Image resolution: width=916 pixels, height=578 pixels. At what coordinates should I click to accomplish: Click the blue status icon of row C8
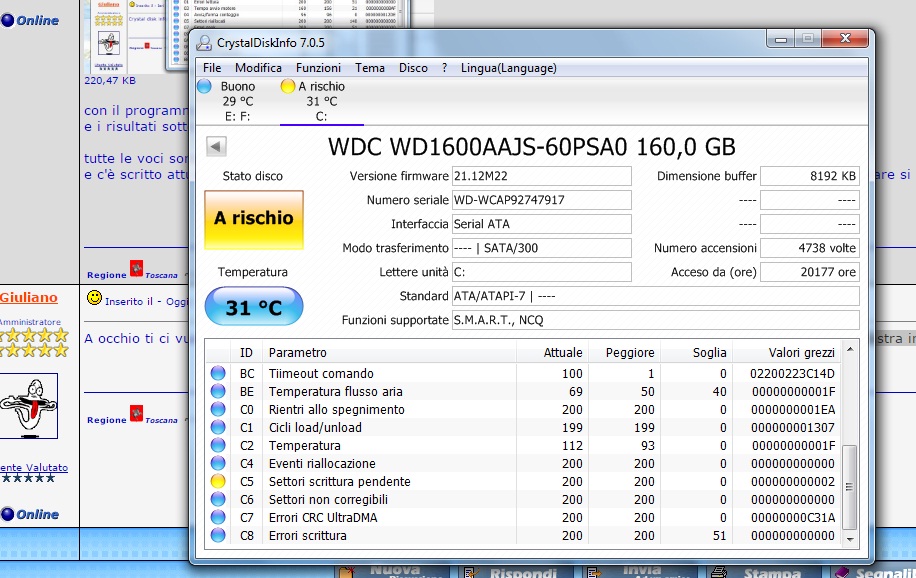coord(218,535)
